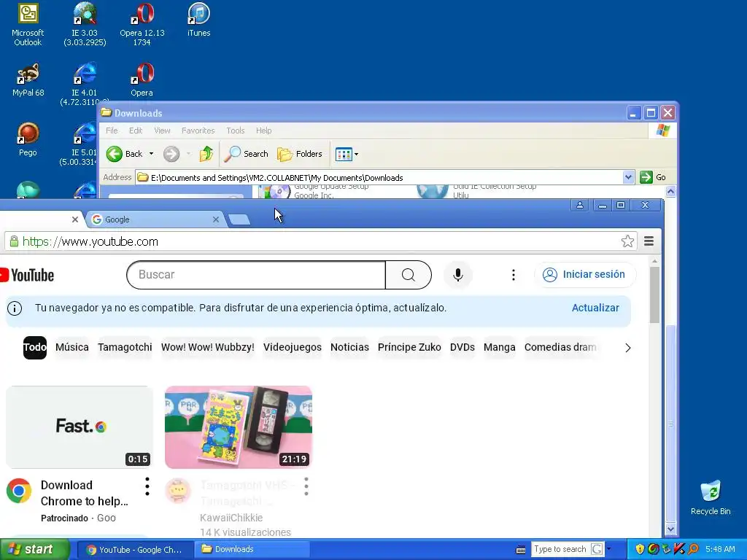Open the Views button dropdown in Downloads toolbar

click(x=347, y=154)
